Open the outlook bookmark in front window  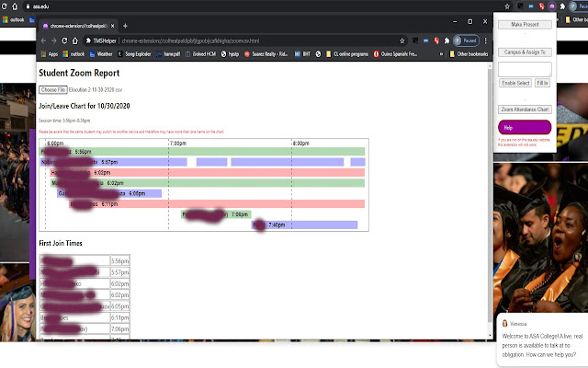(x=73, y=54)
